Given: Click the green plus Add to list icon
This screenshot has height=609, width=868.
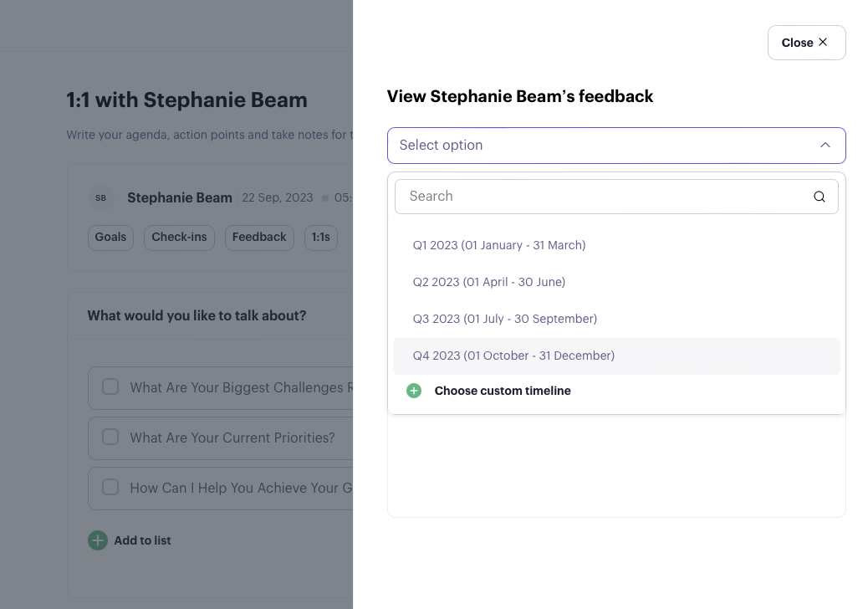Looking at the screenshot, I should (98, 540).
